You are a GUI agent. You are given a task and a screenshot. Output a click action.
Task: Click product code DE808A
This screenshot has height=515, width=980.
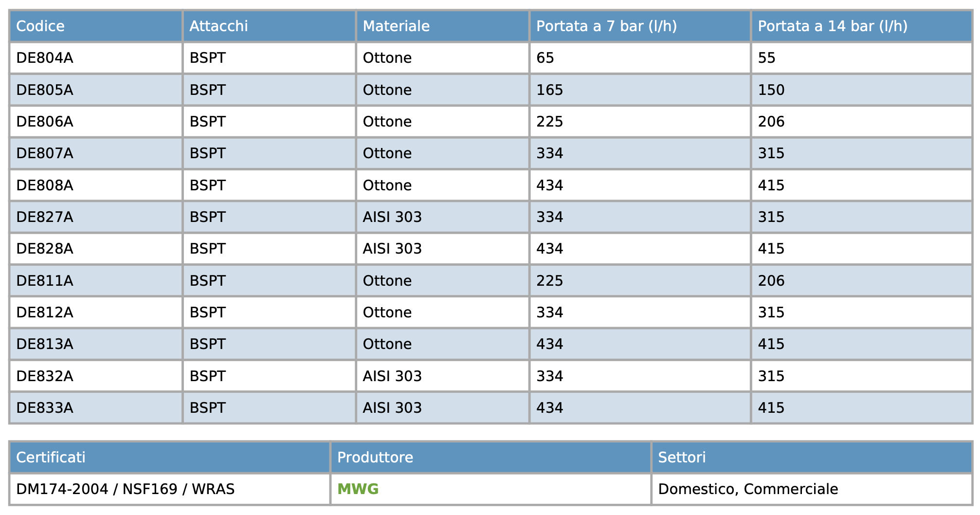(x=45, y=185)
